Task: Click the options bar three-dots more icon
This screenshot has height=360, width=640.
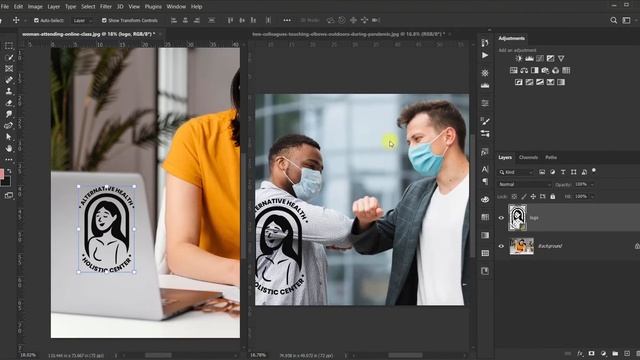Action: 287,20
